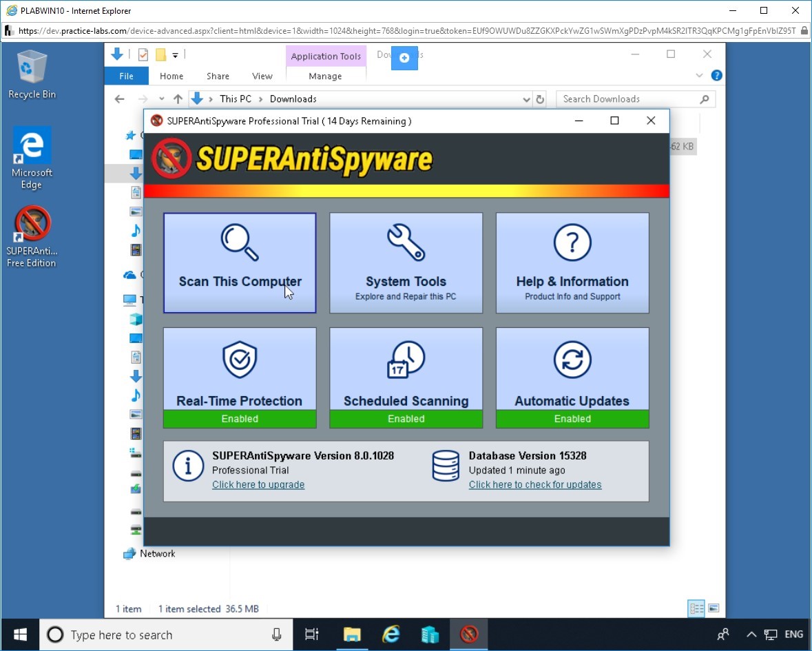Open File Explorer help icon

[717, 76]
